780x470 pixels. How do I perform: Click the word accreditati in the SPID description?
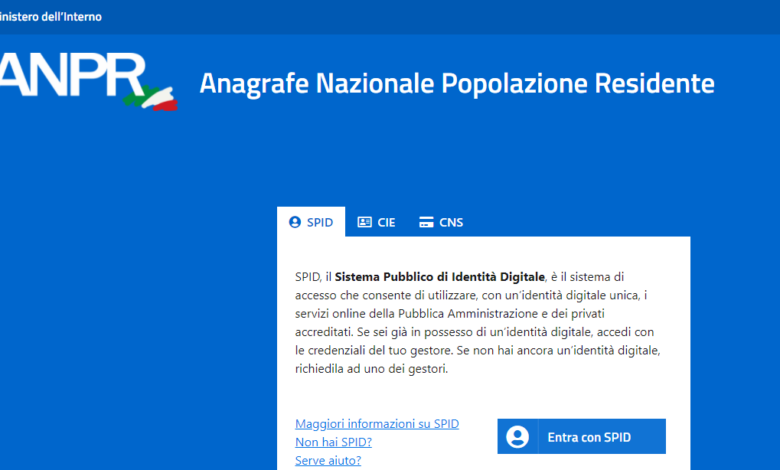[x=323, y=331]
